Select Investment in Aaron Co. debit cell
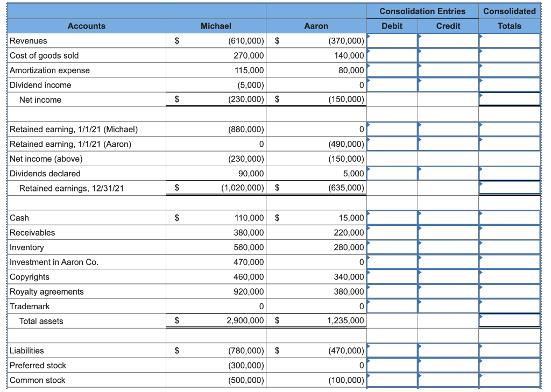 pyautogui.click(x=392, y=262)
